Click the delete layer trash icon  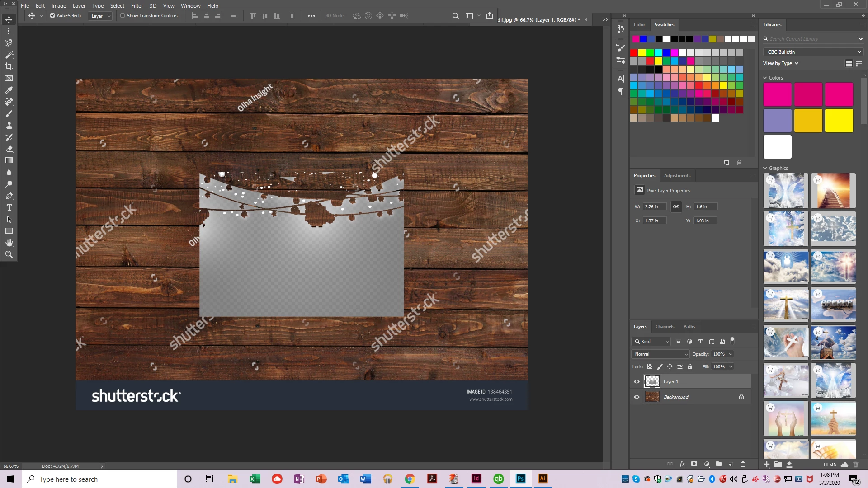(x=743, y=464)
